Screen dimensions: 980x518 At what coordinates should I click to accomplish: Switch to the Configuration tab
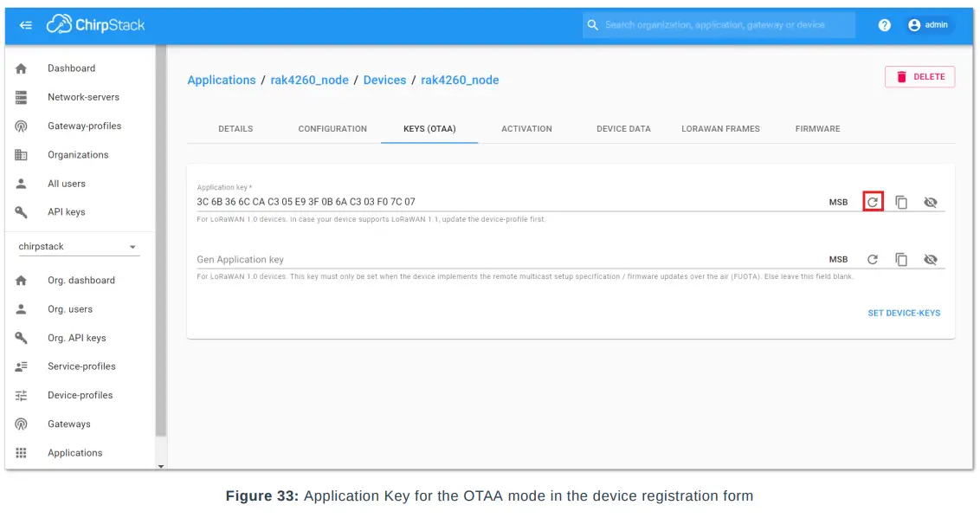[332, 129]
